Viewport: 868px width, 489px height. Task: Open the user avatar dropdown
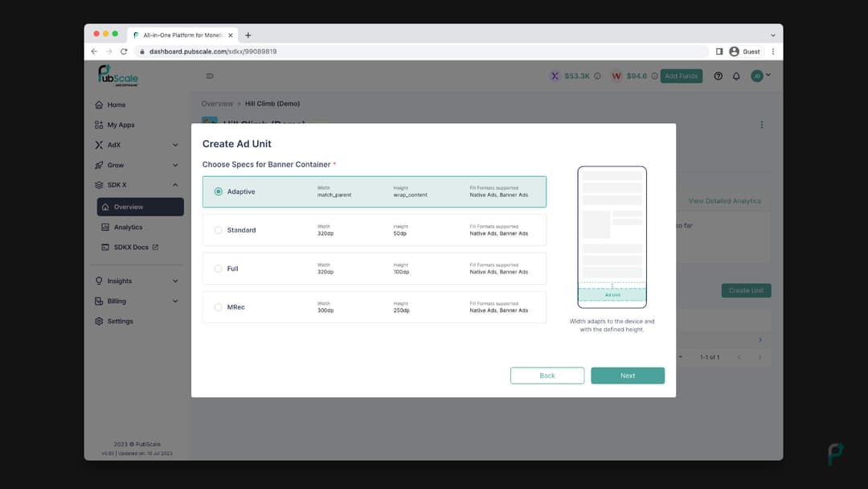pyautogui.click(x=760, y=76)
